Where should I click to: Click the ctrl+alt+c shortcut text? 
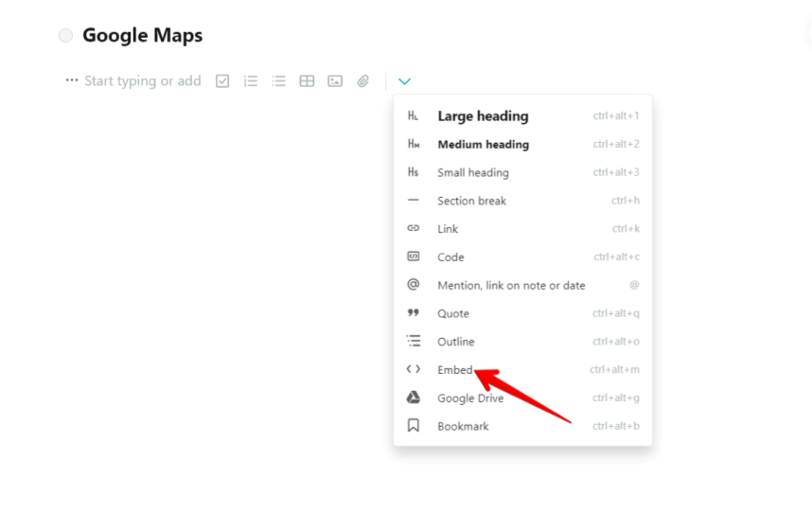click(x=616, y=257)
